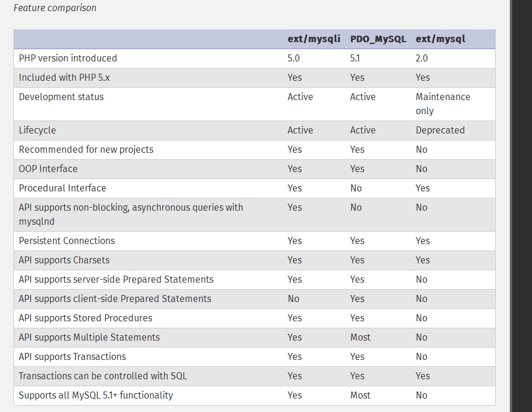Click ext/mysql 'Yes' in Transactions controlled with SQL row
The height and width of the screenshot is (412, 532).
[x=423, y=377]
